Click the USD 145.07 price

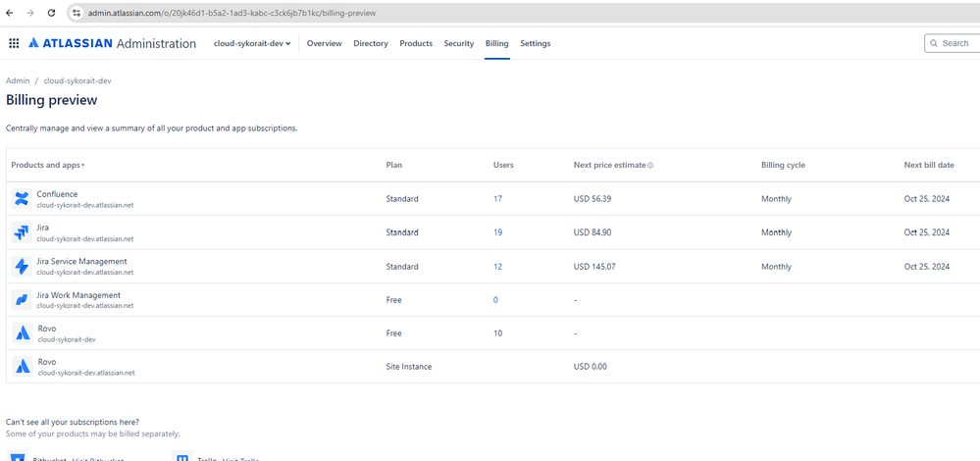594,266
